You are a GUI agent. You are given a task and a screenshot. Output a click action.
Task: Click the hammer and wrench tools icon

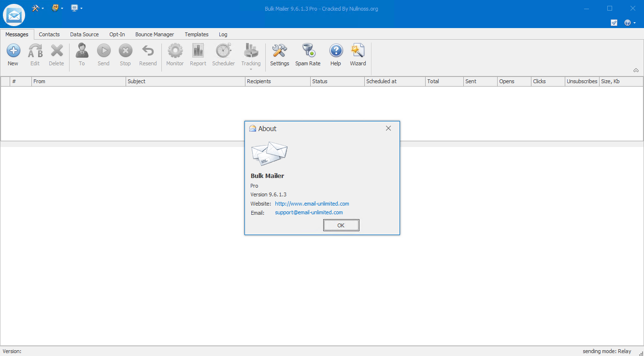coord(35,8)
